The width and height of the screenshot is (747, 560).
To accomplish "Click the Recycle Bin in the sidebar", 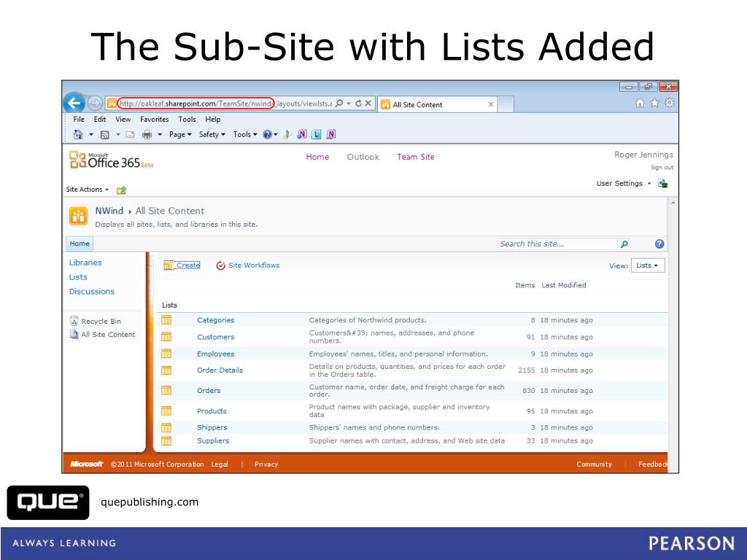I will (96, 321).
